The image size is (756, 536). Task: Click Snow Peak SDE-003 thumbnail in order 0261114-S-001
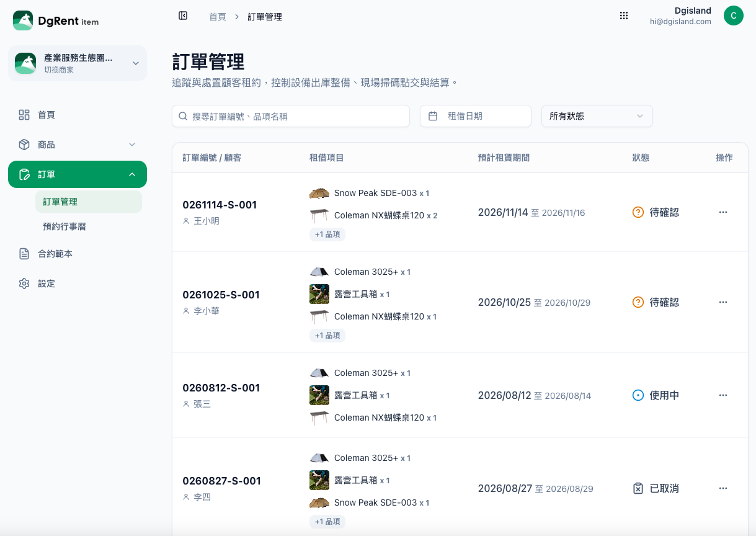click(319, 193)
